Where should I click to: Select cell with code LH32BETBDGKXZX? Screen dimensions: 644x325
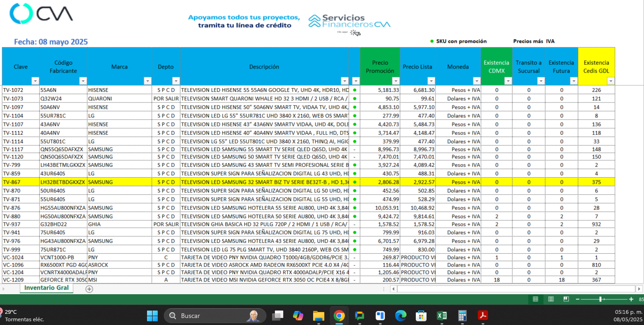63,182
